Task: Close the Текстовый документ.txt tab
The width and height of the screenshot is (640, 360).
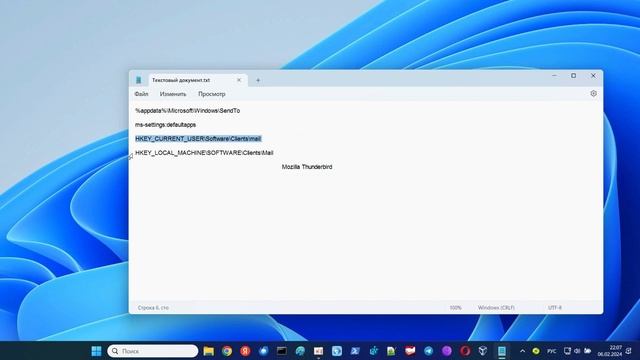Action: click(x=239, y=80)
